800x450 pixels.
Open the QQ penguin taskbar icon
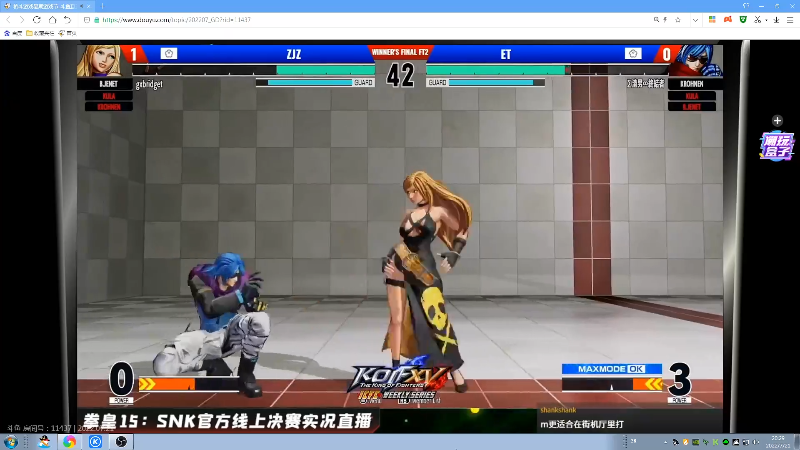click(x=44, y=442)
